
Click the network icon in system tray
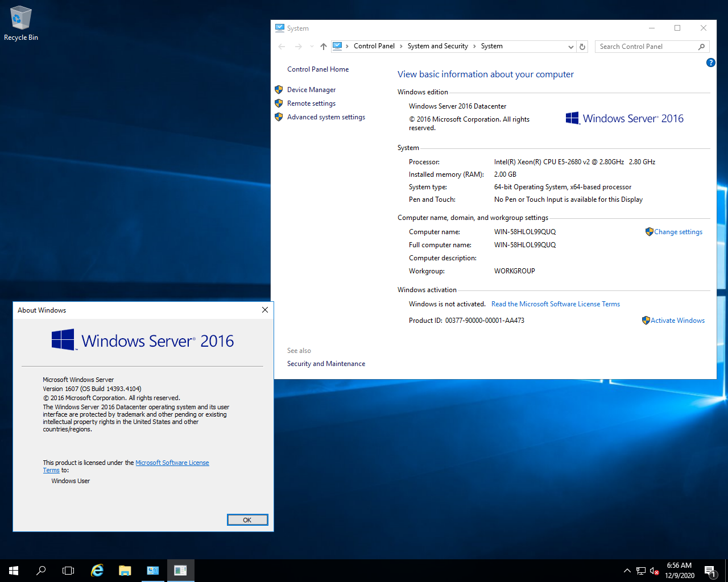(x=641, y=571)
